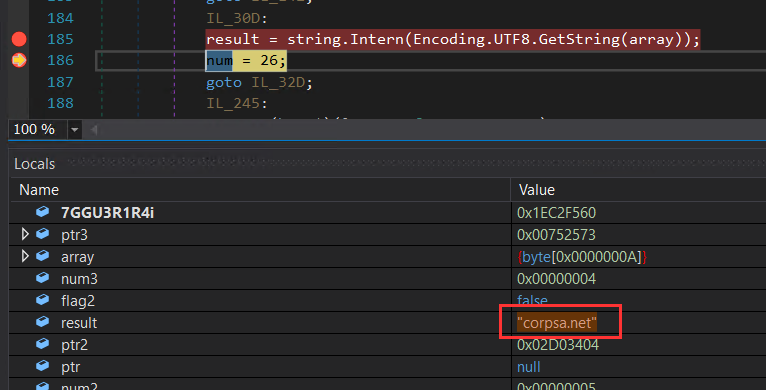This screenshot has height=390, width=766.
Task: Select the "corpsa.net" result value
Action: pos(557,323)
